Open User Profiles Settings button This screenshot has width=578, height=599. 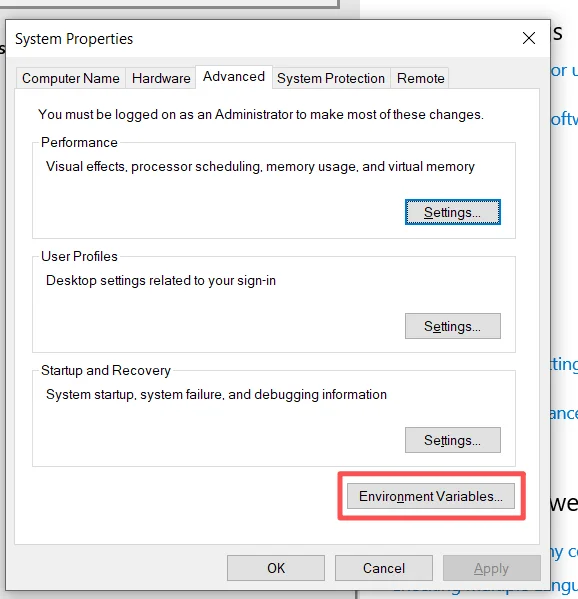pyautogui.click(x=453, y=326)
